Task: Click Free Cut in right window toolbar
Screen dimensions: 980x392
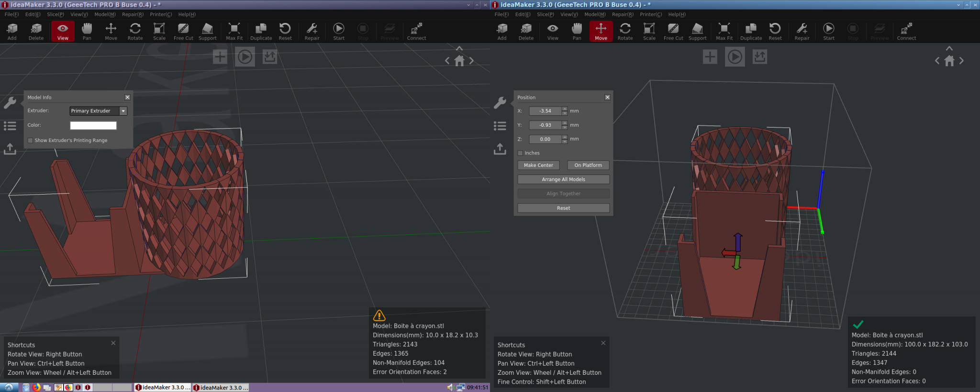Action: tap(673, 32)
